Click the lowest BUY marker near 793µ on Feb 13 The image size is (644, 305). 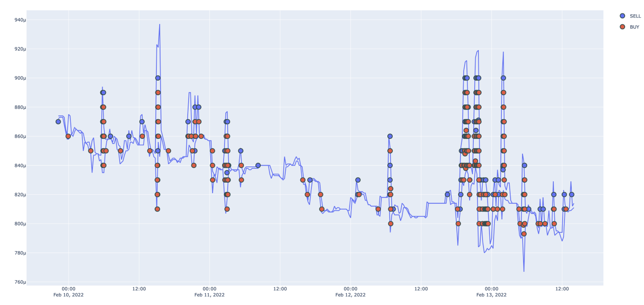pos(524,234)
